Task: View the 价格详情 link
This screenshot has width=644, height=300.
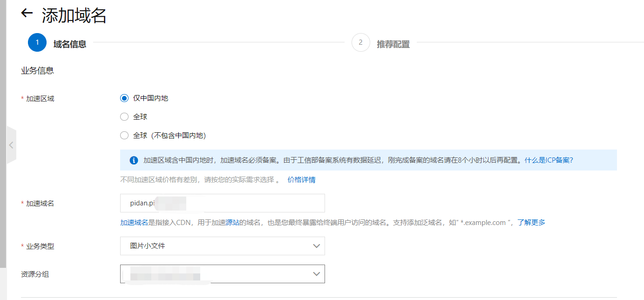Action: coord(301,180)
